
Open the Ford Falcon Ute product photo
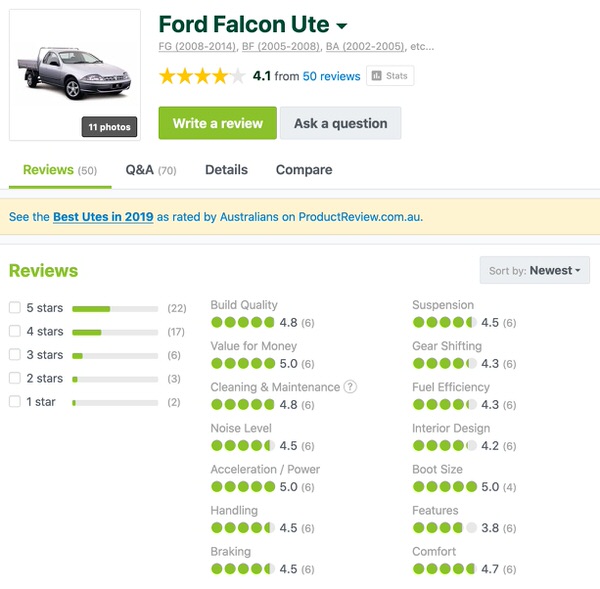(75, 75)
